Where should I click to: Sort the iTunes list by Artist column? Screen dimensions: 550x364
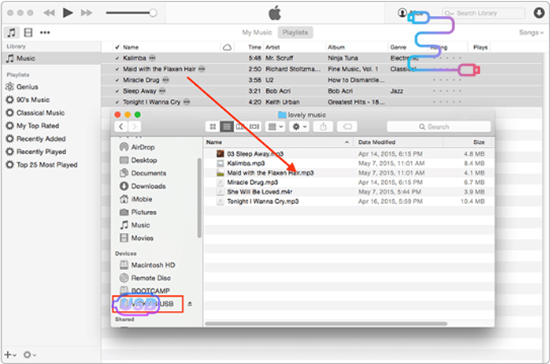[x=273, y=47]
